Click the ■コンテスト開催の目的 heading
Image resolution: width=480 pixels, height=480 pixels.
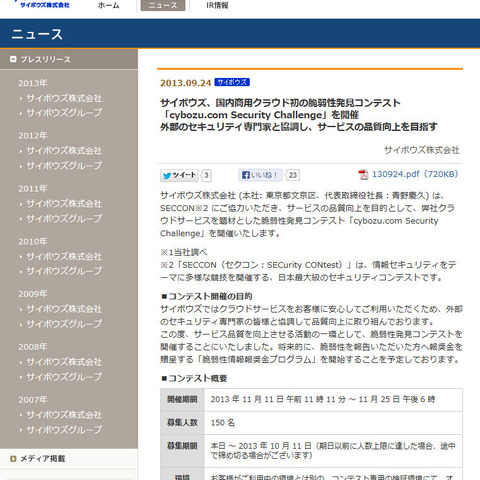[206, 296]
